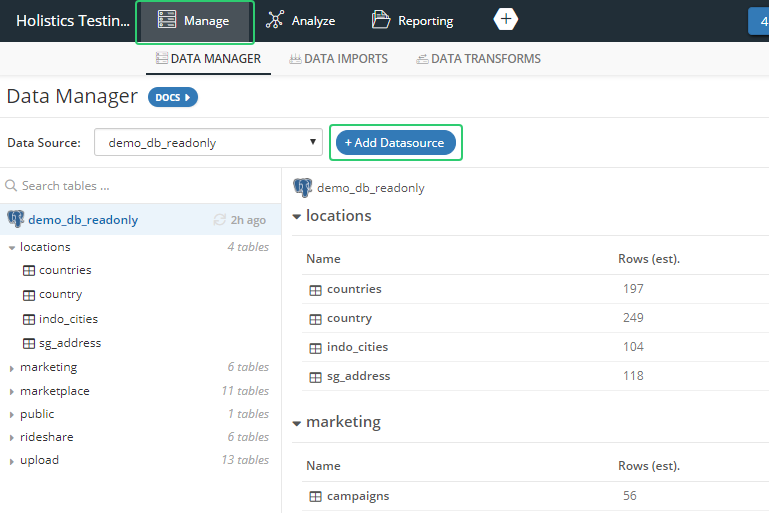Focus the Search tables input field

pyautogui.click(x=140, y=186)
